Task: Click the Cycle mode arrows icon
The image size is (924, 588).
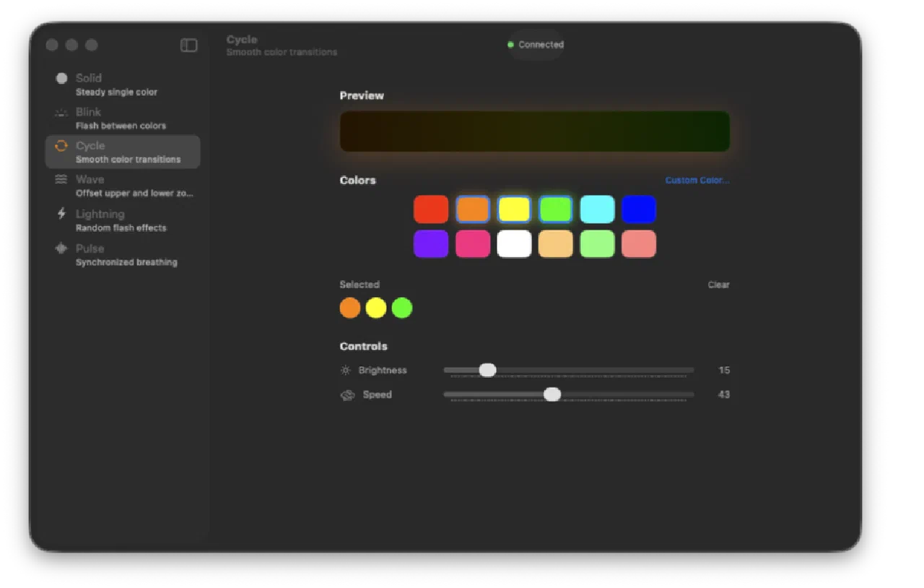Action: tap(61, 146)
